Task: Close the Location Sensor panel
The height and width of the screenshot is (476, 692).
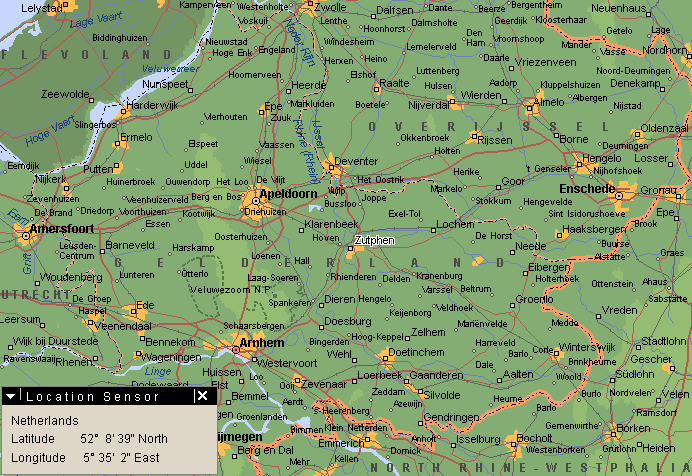Action: point(202,396)
